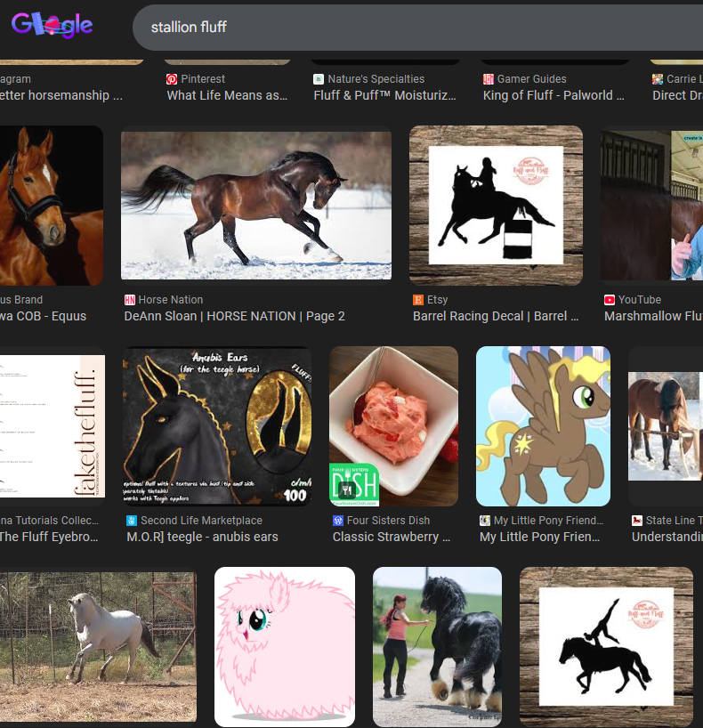The image size is (703, 728).
Task: Click the 'us Brand' source label
Action: pyautogui.click(x=21, y=300)
